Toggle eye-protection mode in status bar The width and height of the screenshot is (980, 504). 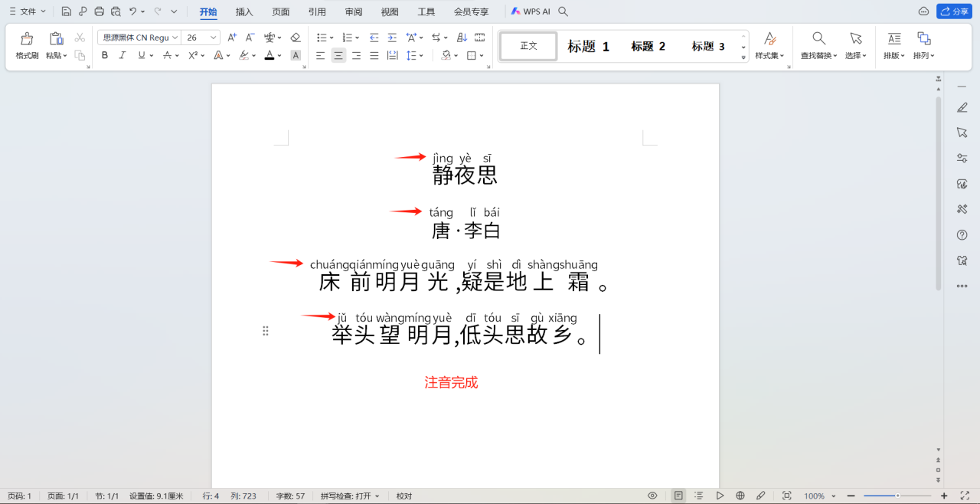pos(652,496)
